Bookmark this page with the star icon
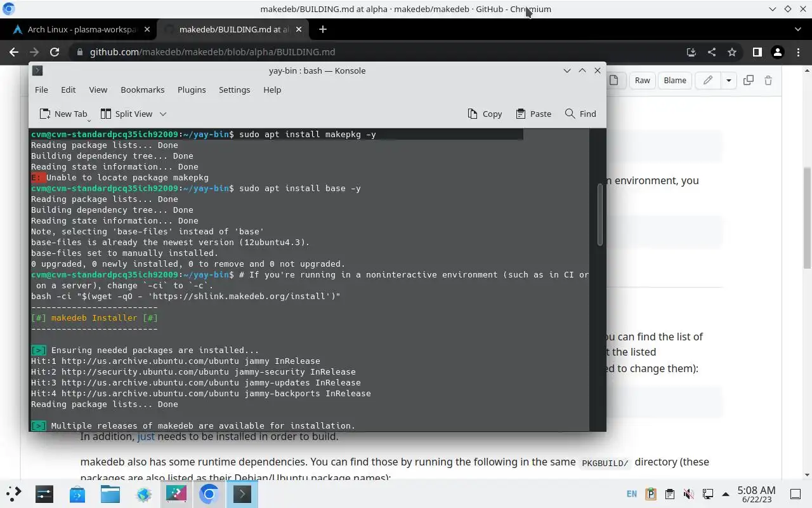 pyautogui.click(x=732, y=52)
